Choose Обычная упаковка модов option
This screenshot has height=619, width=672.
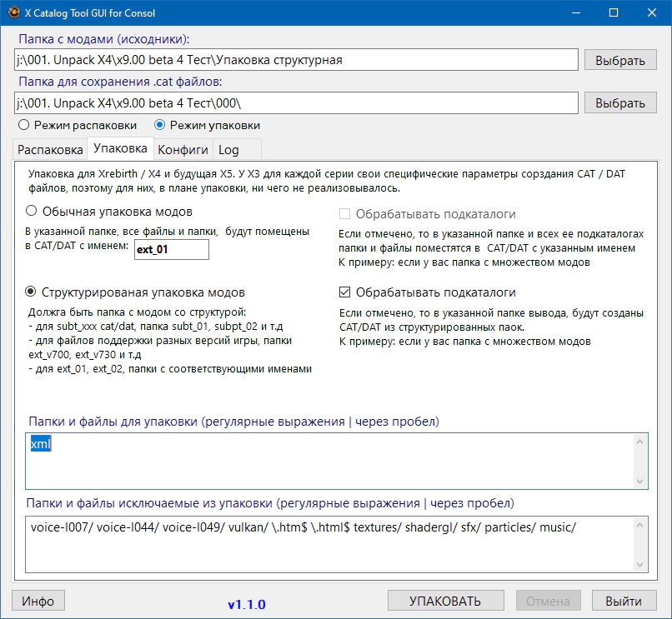click(33, 212)
